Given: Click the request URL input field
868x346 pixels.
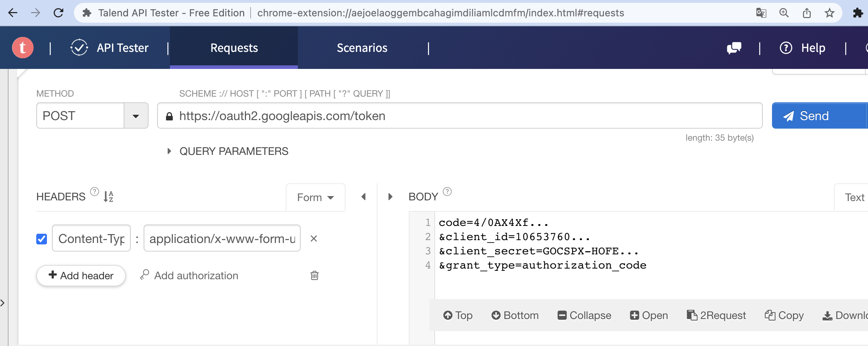Looking at the screenshot, I should pos(460,116).
